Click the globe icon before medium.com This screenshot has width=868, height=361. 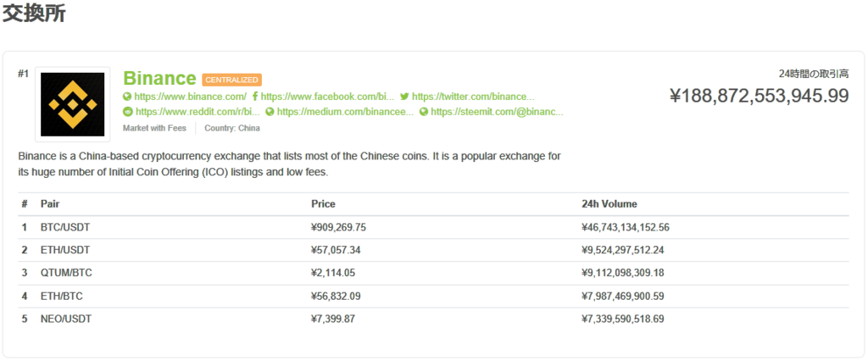(270, 112)
